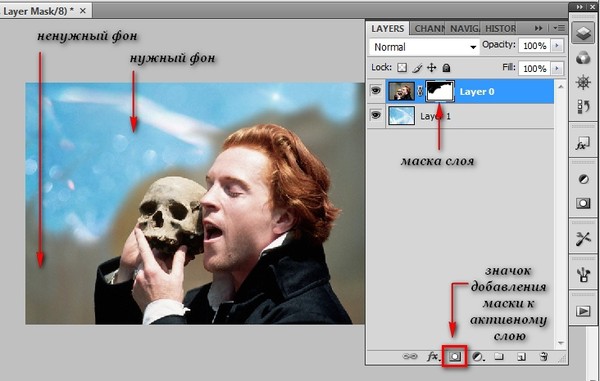
Task: Click the Link layers icon
Action: (x=409, y=357)
